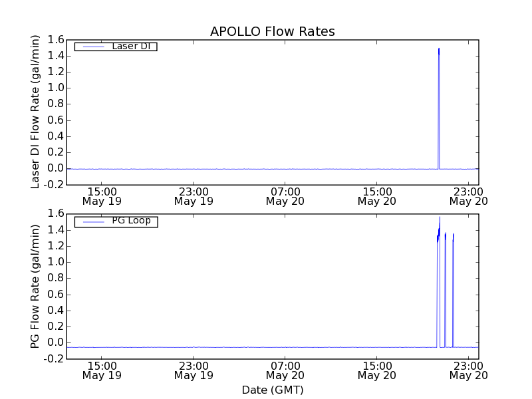
Task: Click '23:00 May 19' under the Laser DI plot
Action: coord(194,196)
